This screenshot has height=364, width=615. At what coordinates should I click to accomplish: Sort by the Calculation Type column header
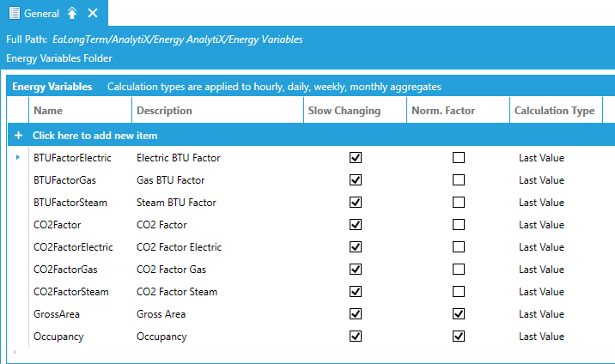point(554,111)
